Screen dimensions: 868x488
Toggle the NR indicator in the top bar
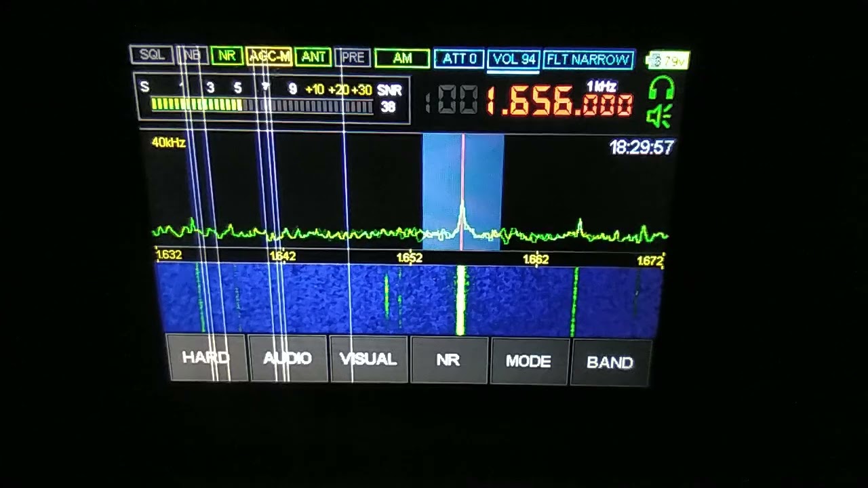(x=226, y=56)
